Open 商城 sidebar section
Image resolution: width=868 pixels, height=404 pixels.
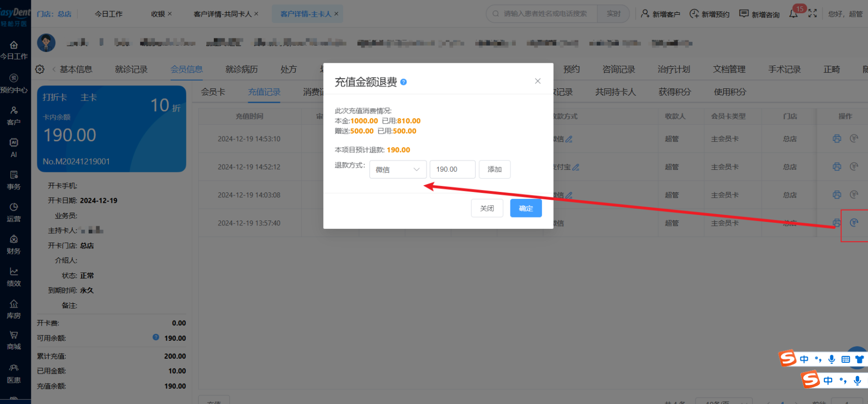[x=14, y=340]
